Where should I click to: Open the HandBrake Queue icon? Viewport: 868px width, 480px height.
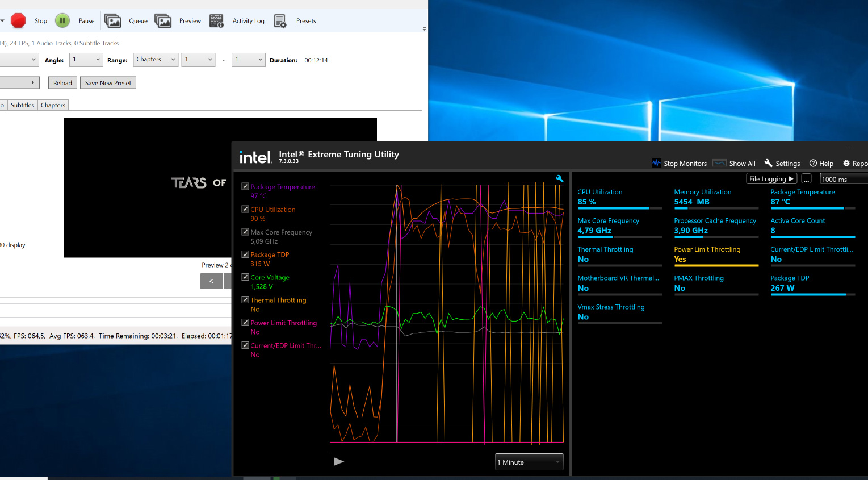click(112, 21)
